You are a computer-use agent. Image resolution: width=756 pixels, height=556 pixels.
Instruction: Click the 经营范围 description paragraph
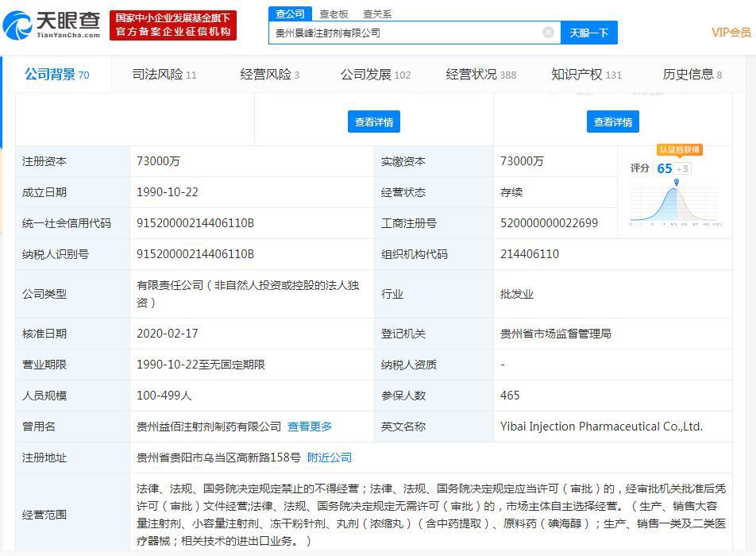coord(431,515)
